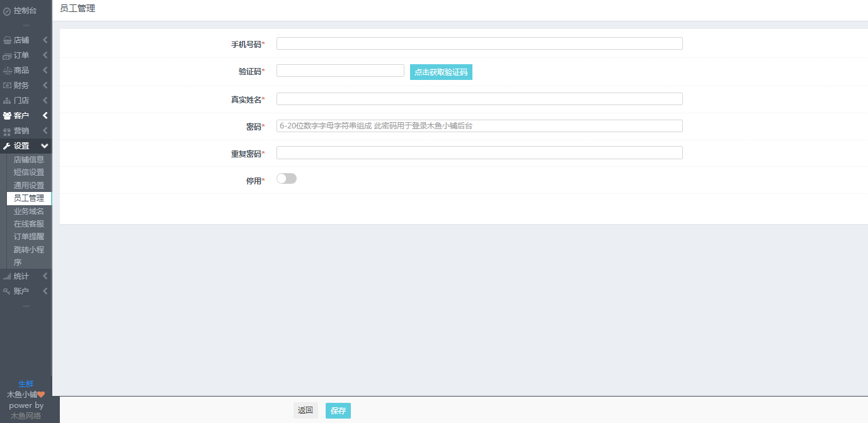Collapse the 设置 menu chevron
This screenshot has width=868, height=423.
click(x=45, y=146)
